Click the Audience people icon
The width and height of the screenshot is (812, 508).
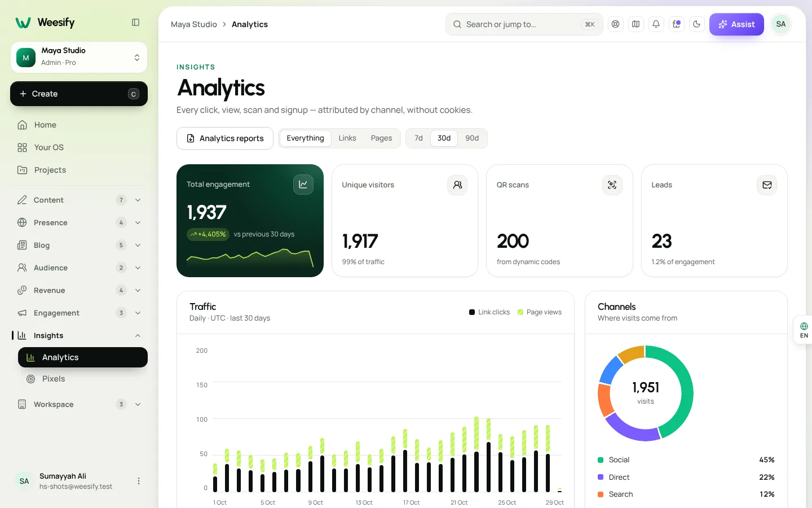tap(22, 268)
